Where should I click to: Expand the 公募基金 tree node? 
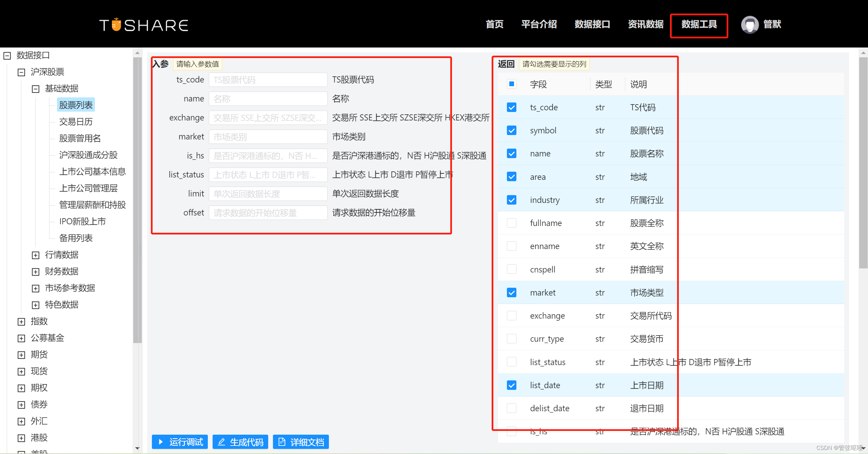coord(21,338)
